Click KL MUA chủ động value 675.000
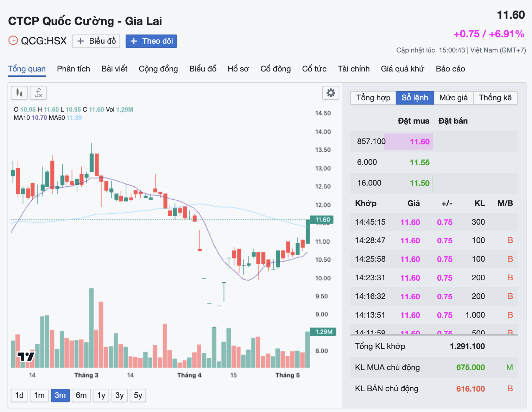 pyautogui.click(x=470, y=368)
